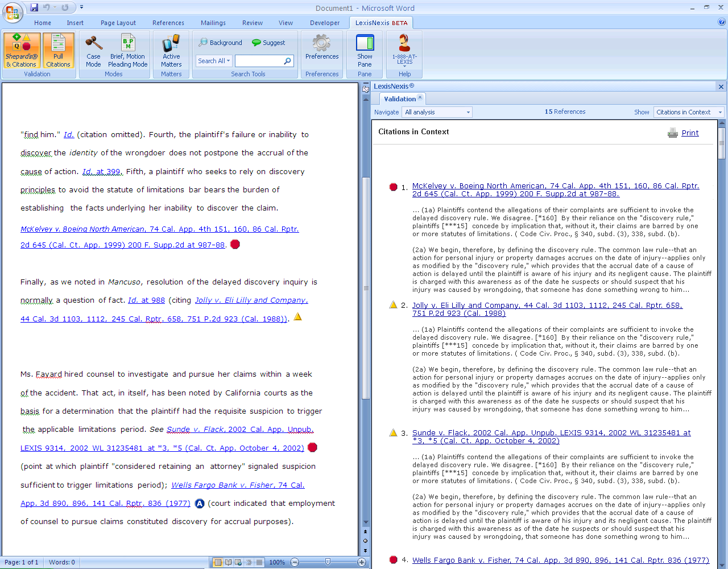The width and height of the screenshot is (728, 569).
Task: Click inside the LexisNexis search text field
Action: click(x=259, y=61)
